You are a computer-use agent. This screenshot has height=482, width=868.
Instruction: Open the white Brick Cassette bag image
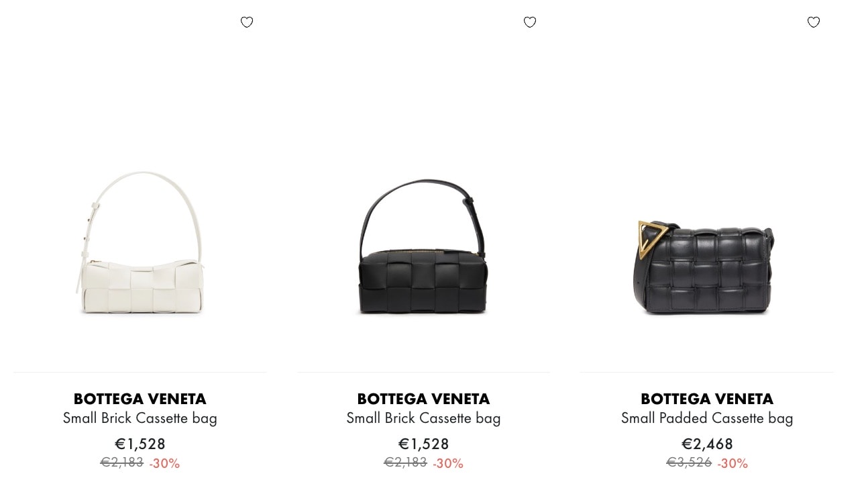pos(140,242)
